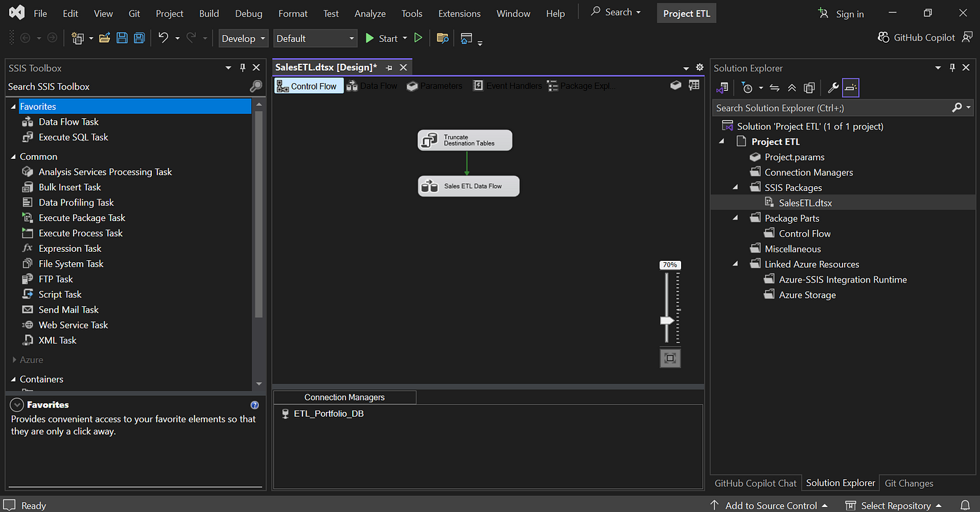Click the Save All toolbar icon

click(139, 38)
